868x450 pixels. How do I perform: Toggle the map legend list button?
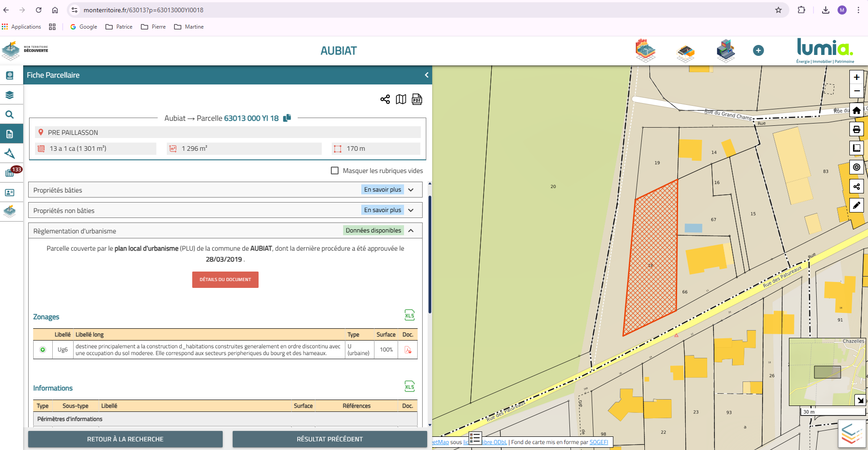[x=475, y=438]
